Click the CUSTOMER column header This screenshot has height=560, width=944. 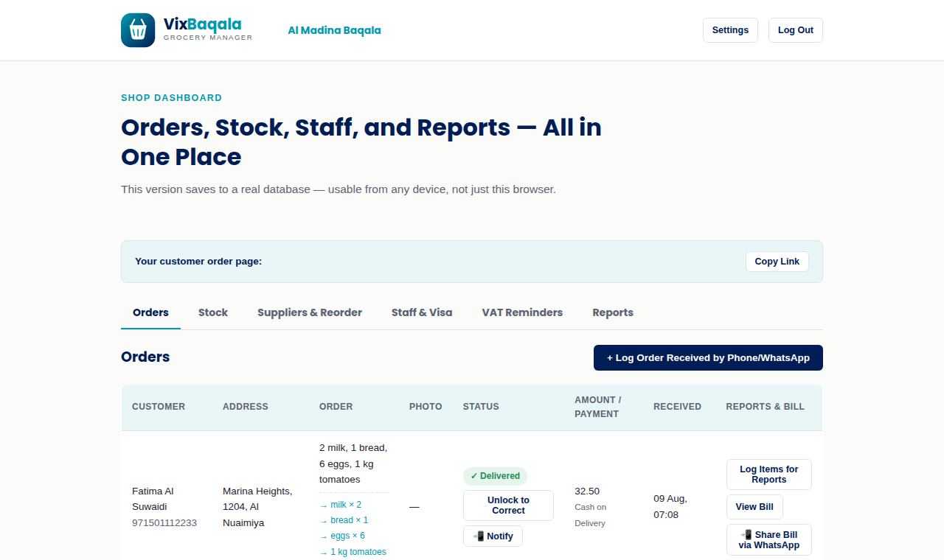click(x=159, y=407)
